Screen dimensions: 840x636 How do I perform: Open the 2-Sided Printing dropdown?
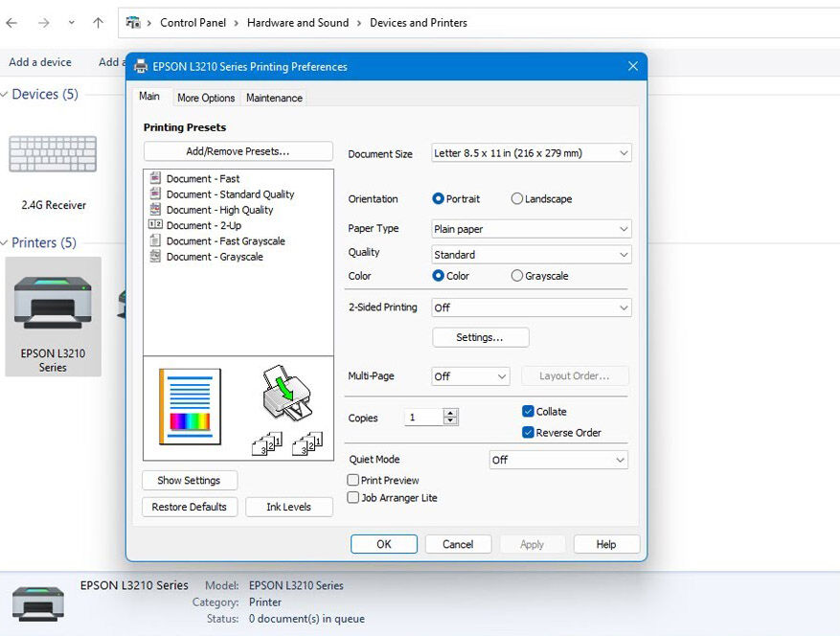click(532, 307)
